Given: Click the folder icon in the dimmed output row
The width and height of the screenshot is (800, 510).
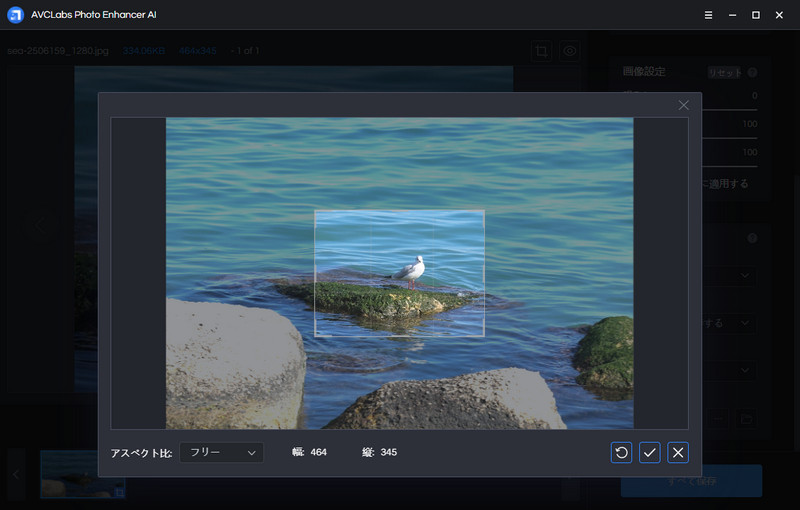Looking at the screenshot, I should (746, 419).
